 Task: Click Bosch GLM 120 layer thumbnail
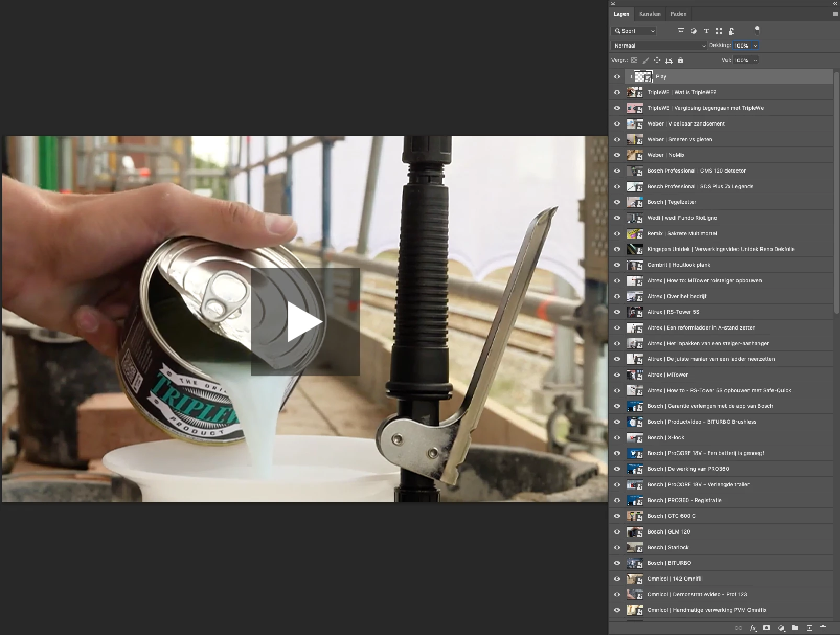635,531
